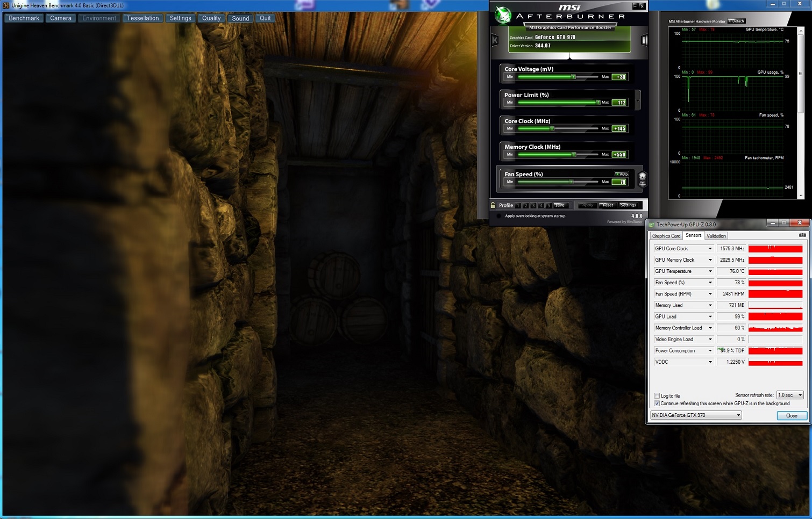Viewport: 812px width, 519px height.
Task: Open Afterburner Settings button
Action: [x=628, y=205]
